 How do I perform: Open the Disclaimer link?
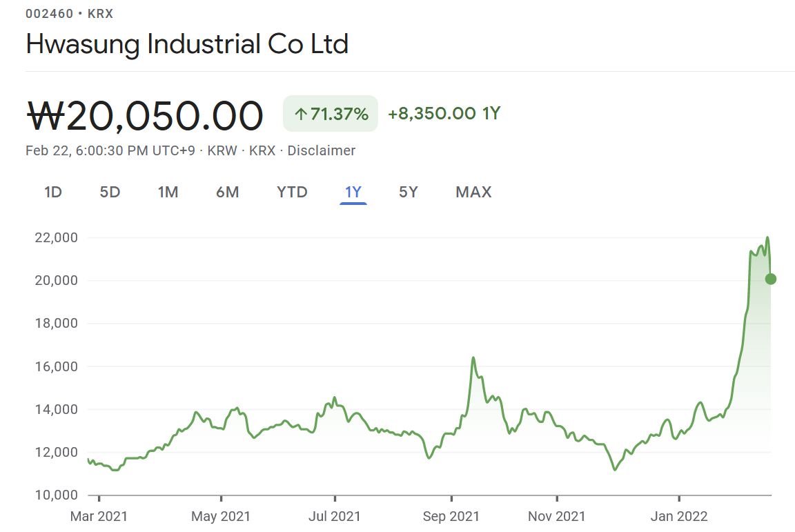click(321, 150)
